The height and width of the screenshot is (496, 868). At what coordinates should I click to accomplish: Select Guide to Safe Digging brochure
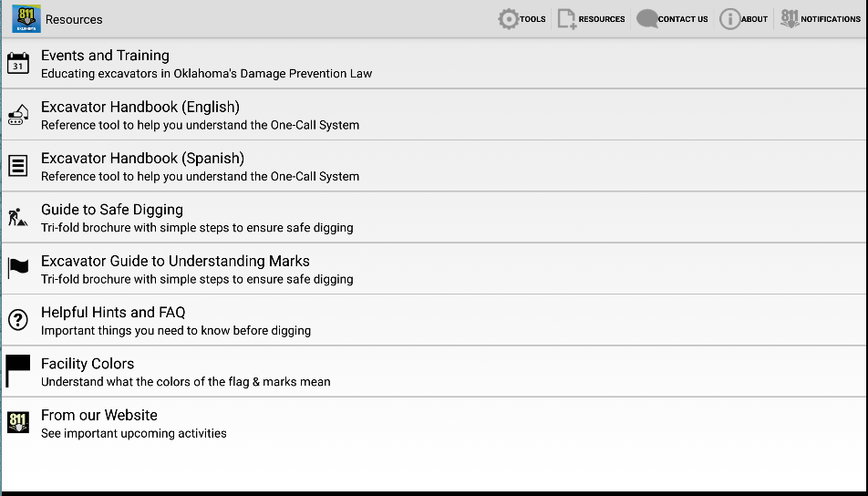tap(112, 210)
